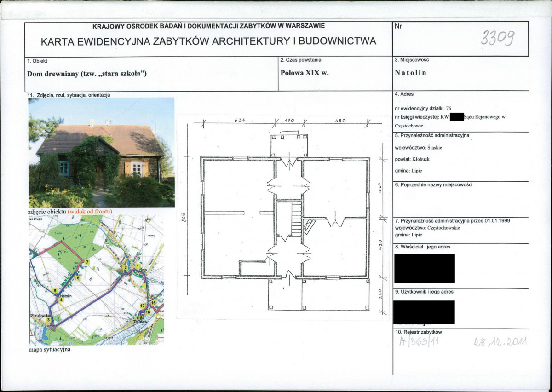
Task: Click the handwritten card number 3309
Action: [497, 38]
